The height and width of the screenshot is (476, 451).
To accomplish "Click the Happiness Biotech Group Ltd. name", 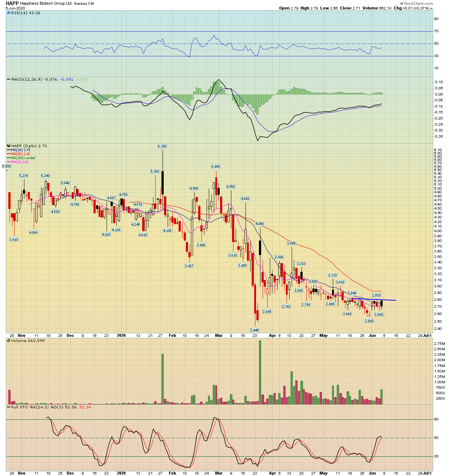I will tap(46, 4).
